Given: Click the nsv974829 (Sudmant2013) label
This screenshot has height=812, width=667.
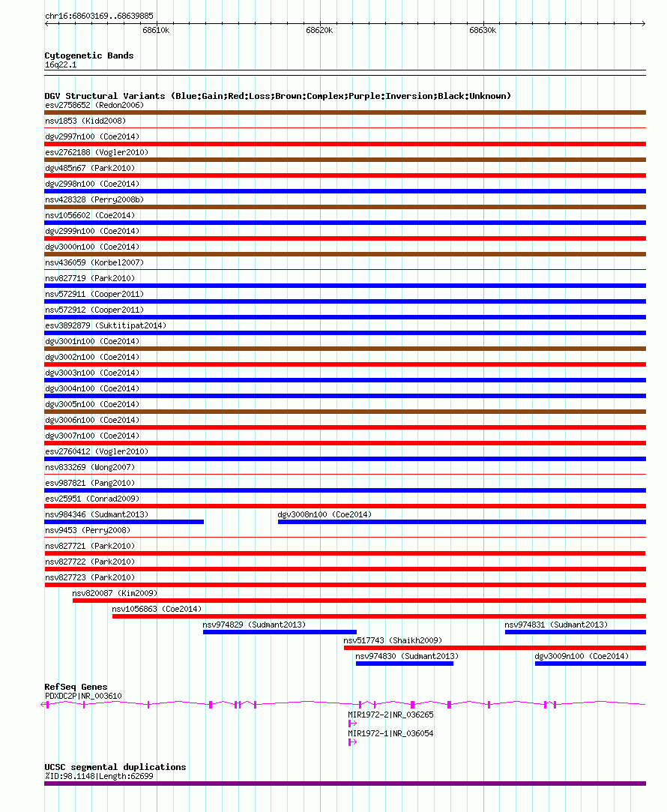Looking at the screenshot, I should (x=254, y=625).
